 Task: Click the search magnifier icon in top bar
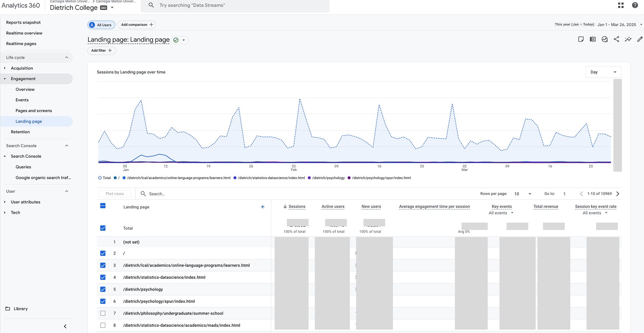tap(151, 5)
